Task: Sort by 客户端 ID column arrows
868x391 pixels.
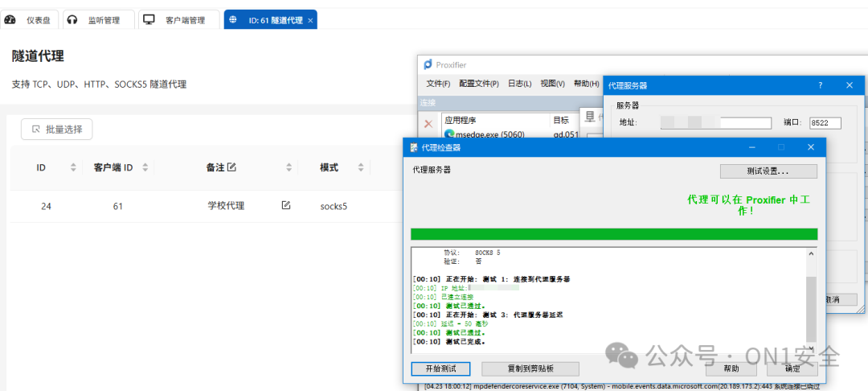Action: (145, 167)
